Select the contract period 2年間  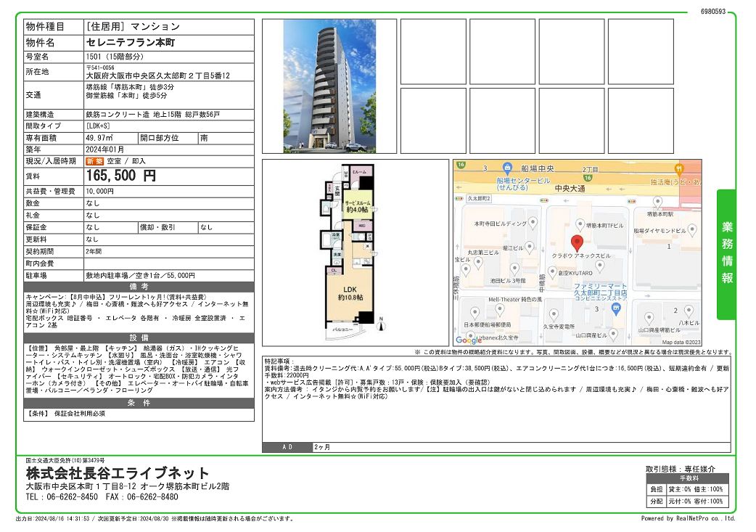(x=94, y=252)
